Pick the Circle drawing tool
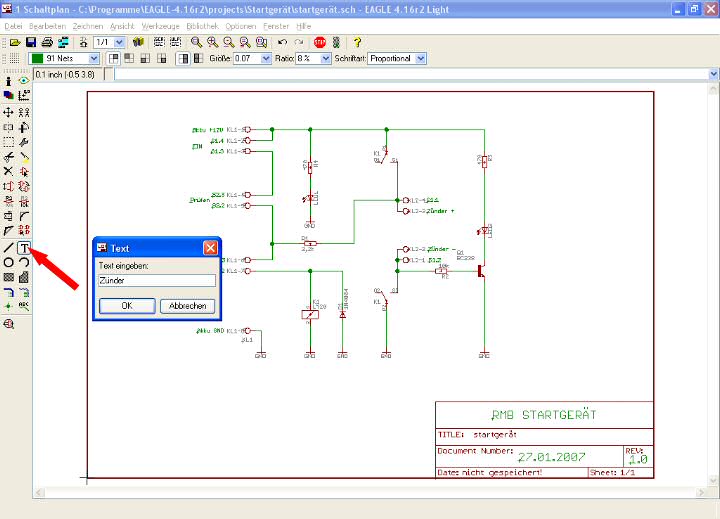The image size is (720, 519). click(9, 262)
